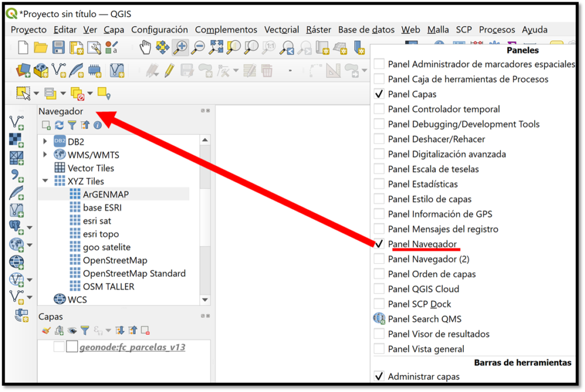Open New Virtual Layer dropdown arrow in sidebar
Image resolution: width=585 pixels, height=392 pixels.
coord(30,298)
